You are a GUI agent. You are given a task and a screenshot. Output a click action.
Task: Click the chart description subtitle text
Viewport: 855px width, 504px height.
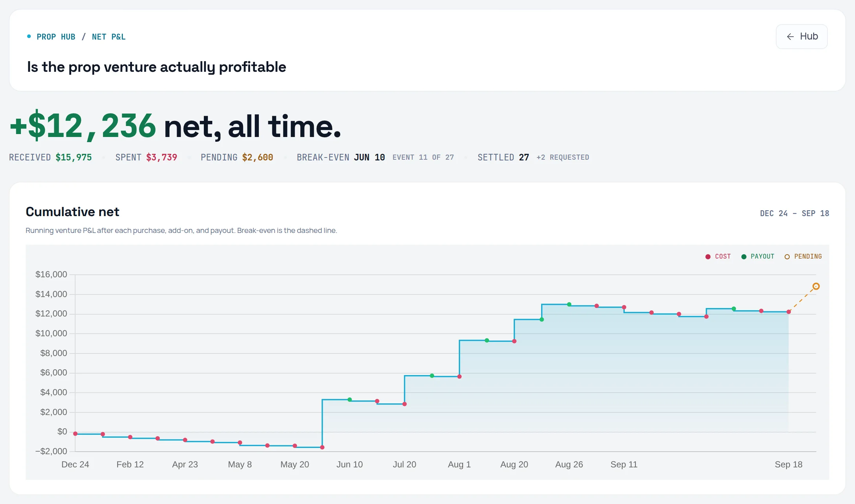click(x=181, y=230)
